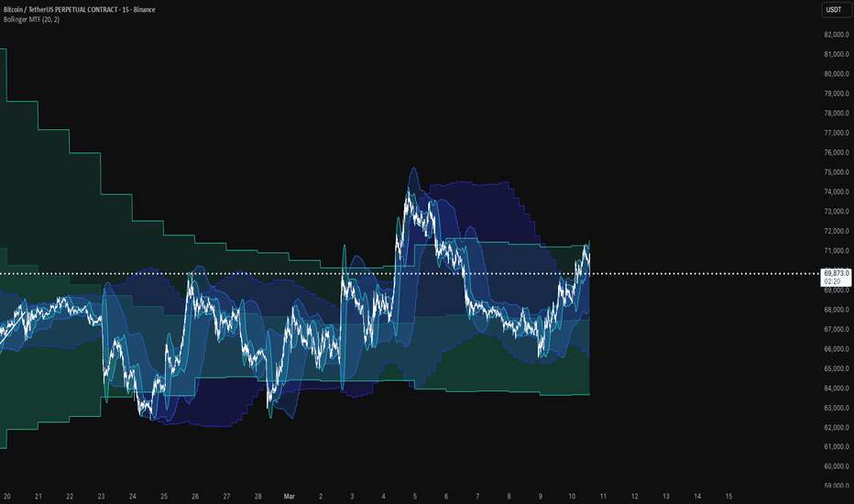Click date 15 on time axis
854x504 pixels.
[x=728, y=497]
